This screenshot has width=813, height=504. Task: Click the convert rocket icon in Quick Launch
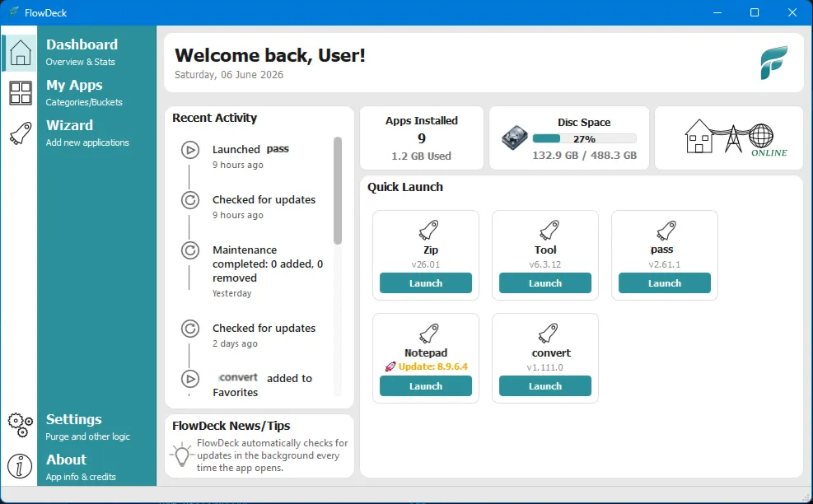[x=548, y=333]
